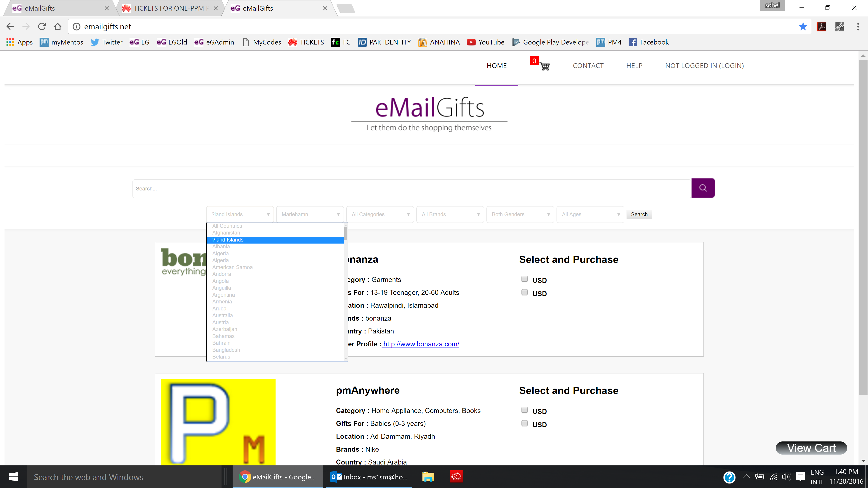The image size is (868, 488).
Task: Select Australia in country list
Action: click(x=222, y=316)
